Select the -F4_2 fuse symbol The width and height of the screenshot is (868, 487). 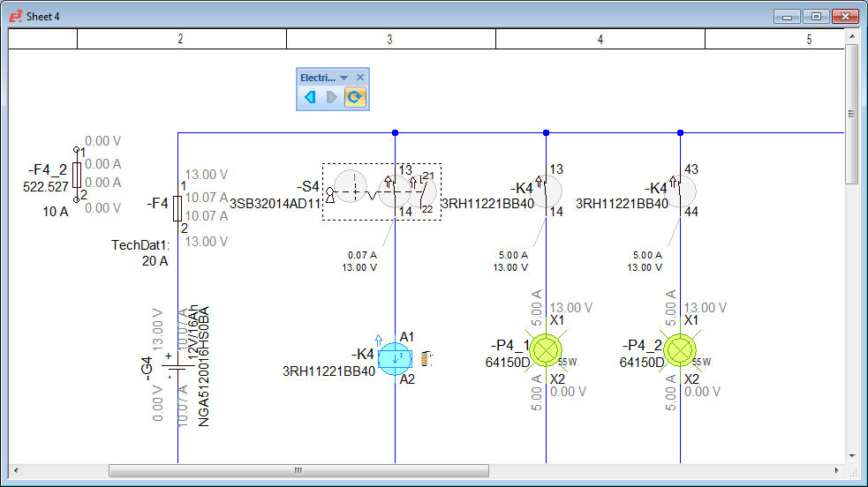pyautogui.click(x=77, y=174)
